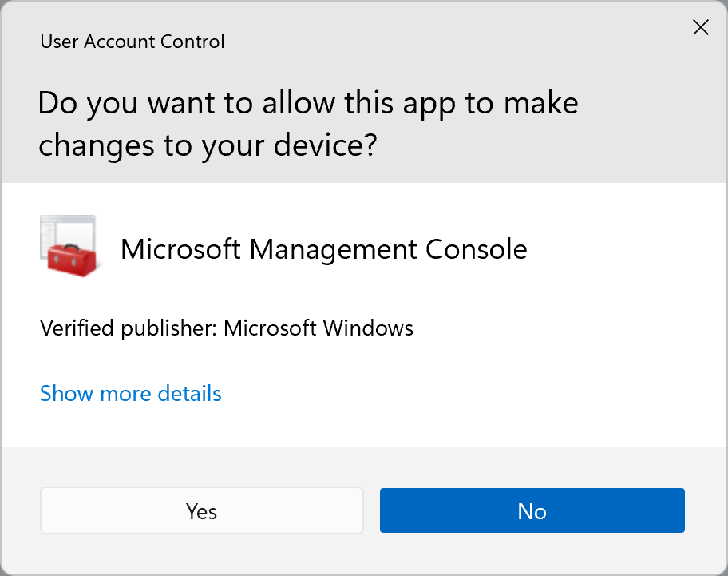Click the Verified publisher label

coord(129,328)
